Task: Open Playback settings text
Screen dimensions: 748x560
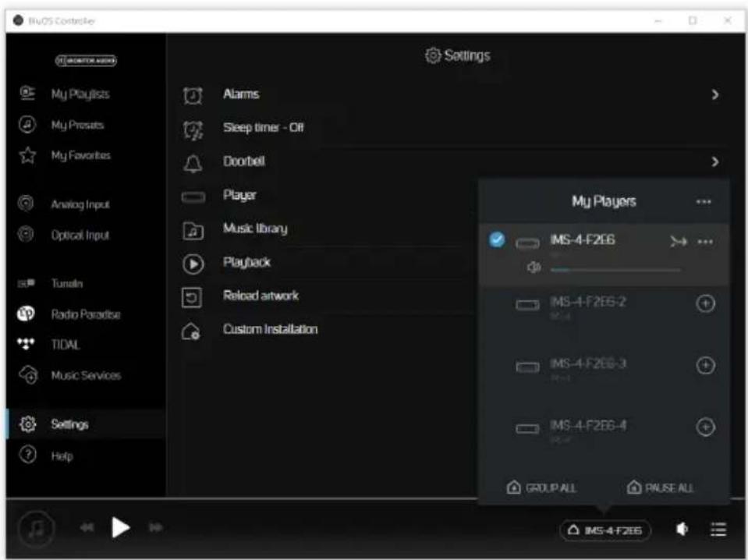Action: 246,262
